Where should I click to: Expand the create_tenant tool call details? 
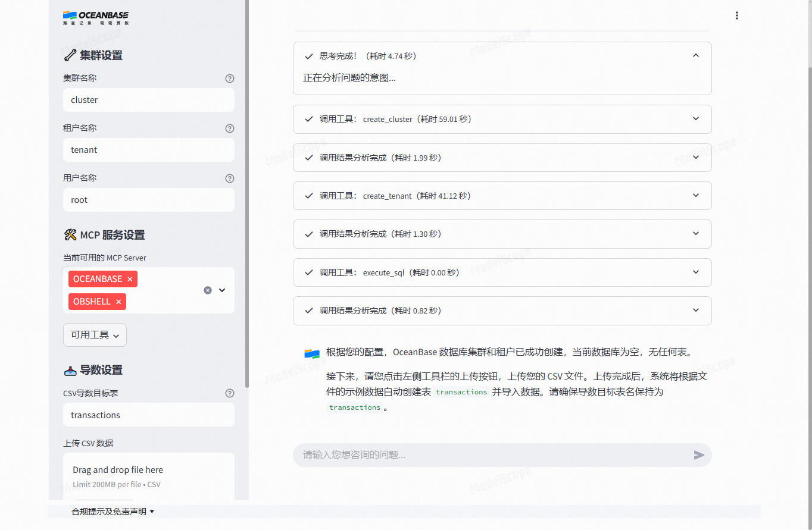695,195
